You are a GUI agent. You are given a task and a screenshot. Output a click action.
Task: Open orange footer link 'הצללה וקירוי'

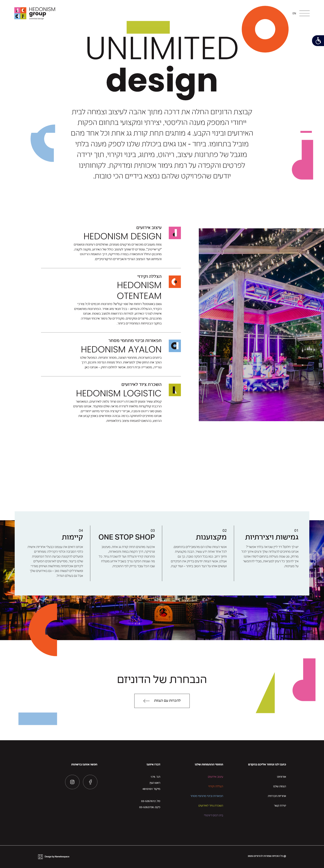[x=215, y=786]
